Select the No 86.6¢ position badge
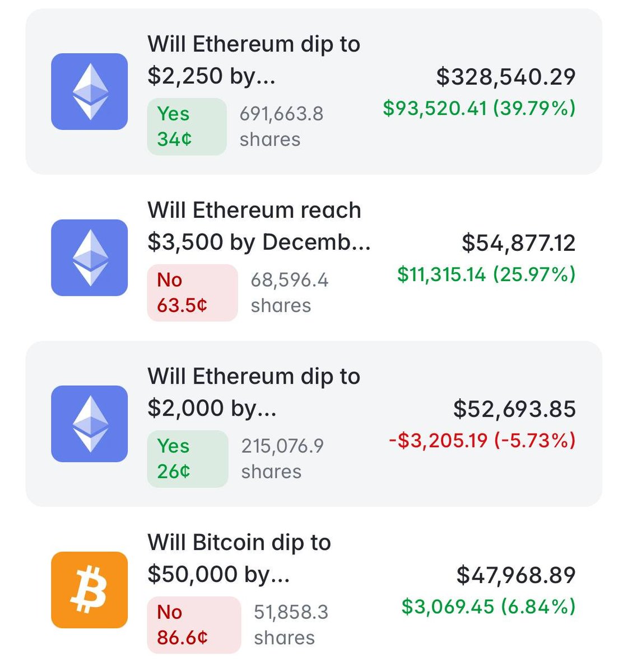Viewport: 628px width, 672px height. click(x=194, y=625)
